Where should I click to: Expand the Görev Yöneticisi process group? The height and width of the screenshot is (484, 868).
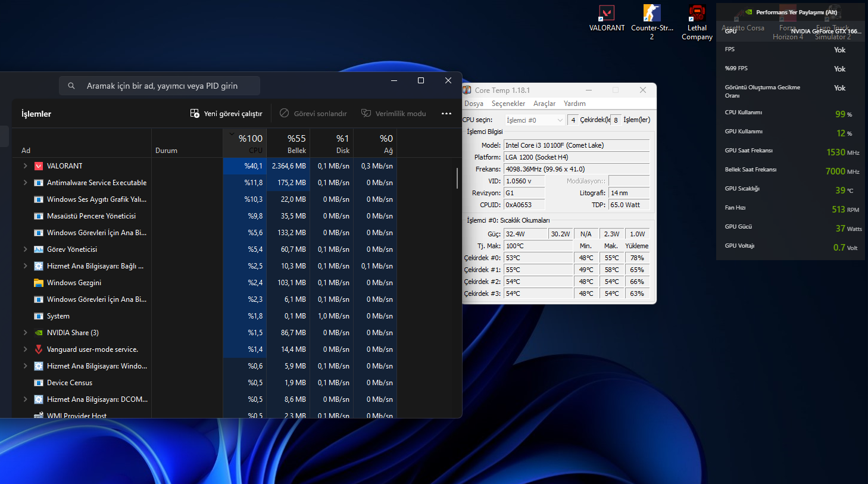coord(25,249)
